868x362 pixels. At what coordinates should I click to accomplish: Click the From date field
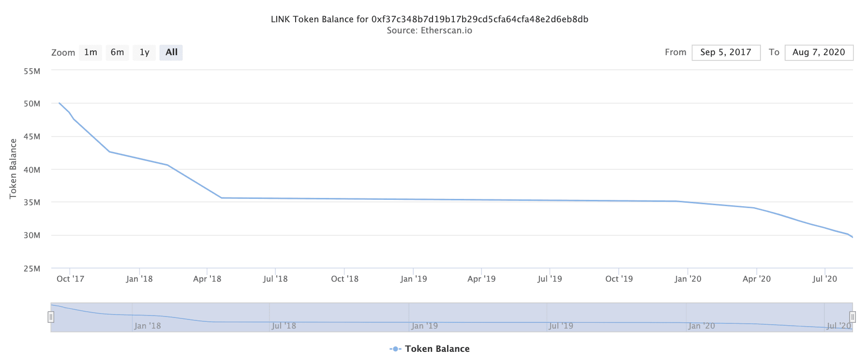coord(726,52)
